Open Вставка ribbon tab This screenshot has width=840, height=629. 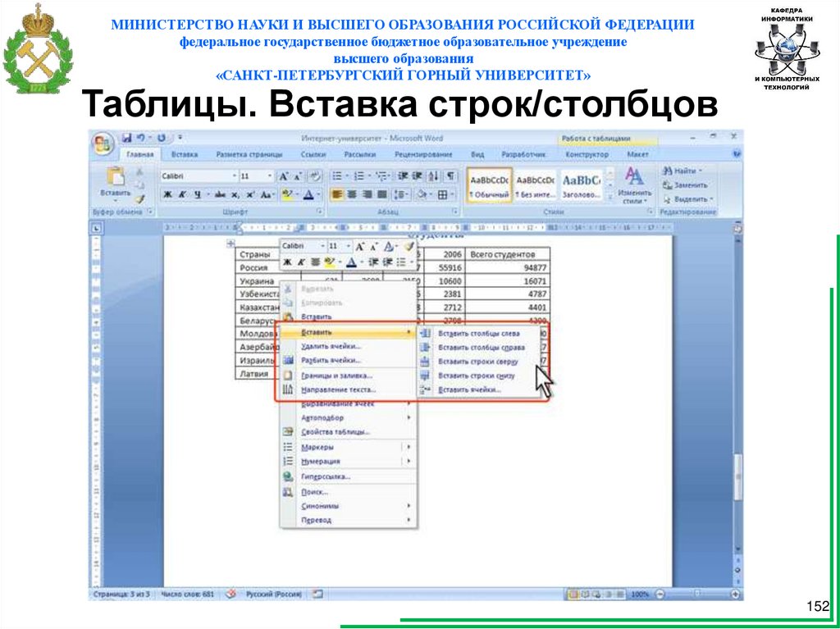pyautogui.click(x=185, y=154)
